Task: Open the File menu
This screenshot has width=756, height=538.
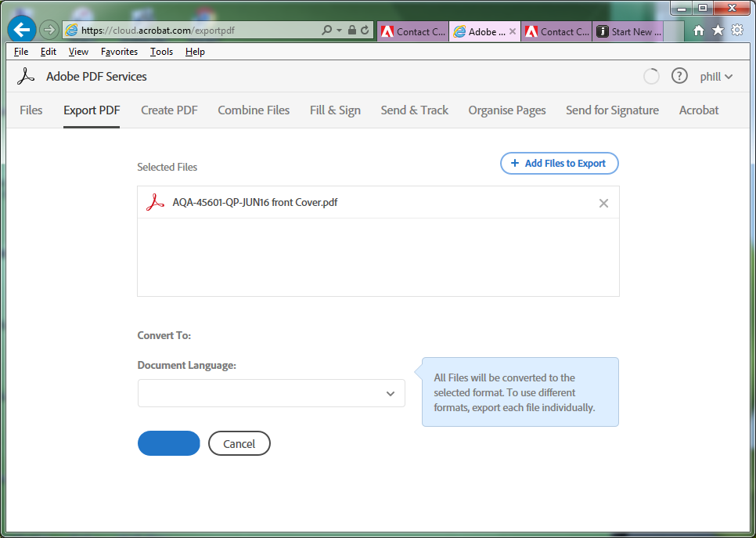Action: pos(20,52)
